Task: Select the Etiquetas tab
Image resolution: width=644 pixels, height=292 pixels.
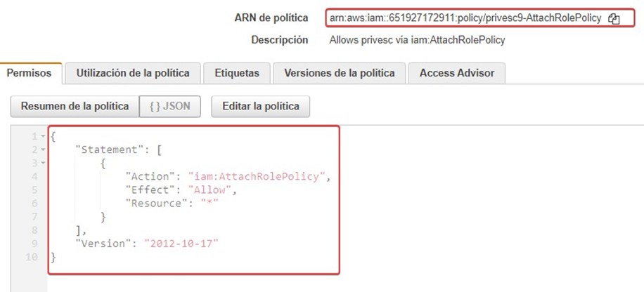Action: (x=237, y=73)
